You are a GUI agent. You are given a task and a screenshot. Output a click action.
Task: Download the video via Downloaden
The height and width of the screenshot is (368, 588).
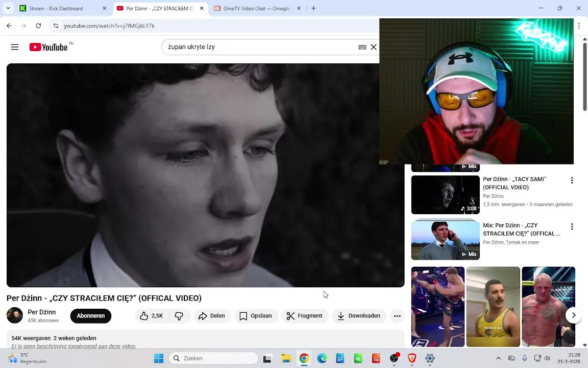(359, 316)
